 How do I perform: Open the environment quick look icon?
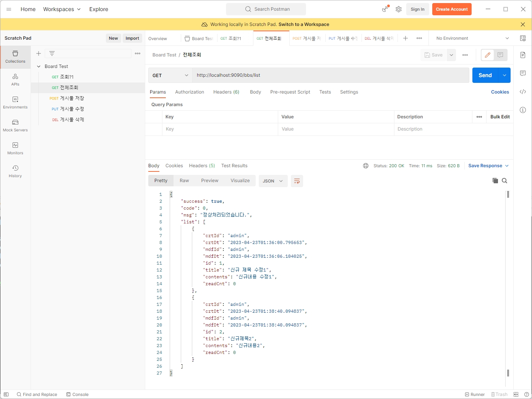click(523, 38)
